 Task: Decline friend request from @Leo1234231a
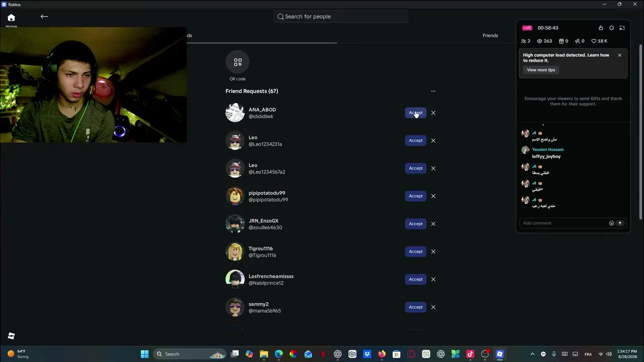tap(433, 140)
